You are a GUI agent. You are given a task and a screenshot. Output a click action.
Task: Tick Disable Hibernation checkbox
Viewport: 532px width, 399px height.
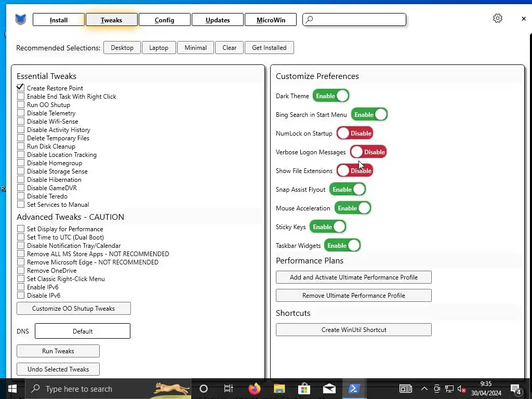(21, 179)
